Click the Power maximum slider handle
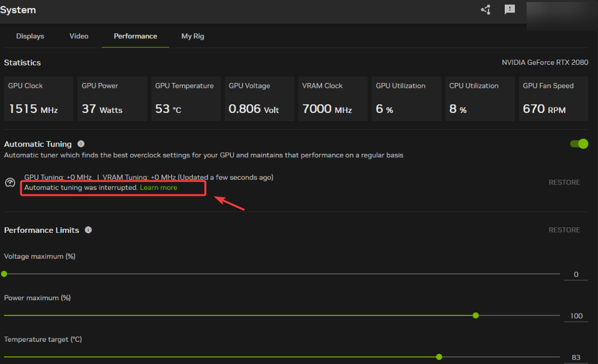Screen dimensions: 598x364 click(x=475, y=315)
